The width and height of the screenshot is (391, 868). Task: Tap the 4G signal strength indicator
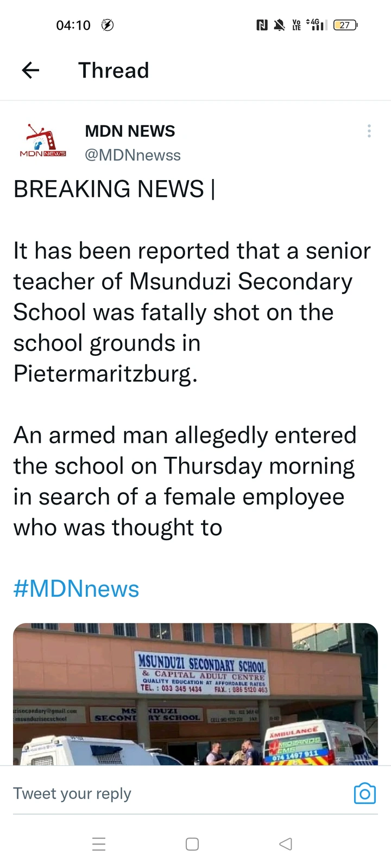316,25
